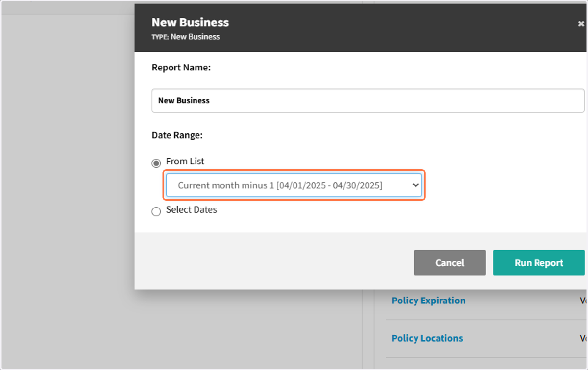Image resolution: width=588 pixels, height=370 pixels.
Task: Click the Report Name input field
Action: (x=368, y=100)
